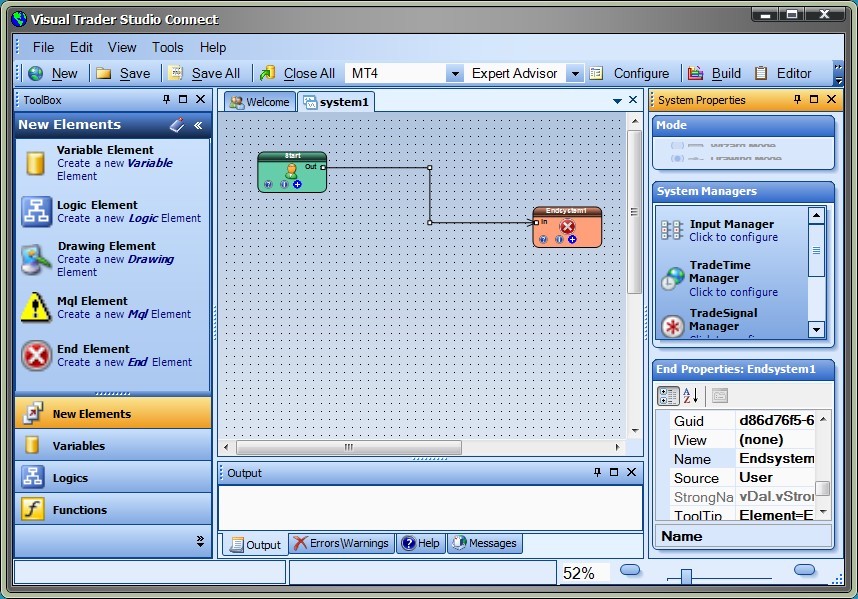
Task: Click the Build toolbar icon
Action: 695,73
